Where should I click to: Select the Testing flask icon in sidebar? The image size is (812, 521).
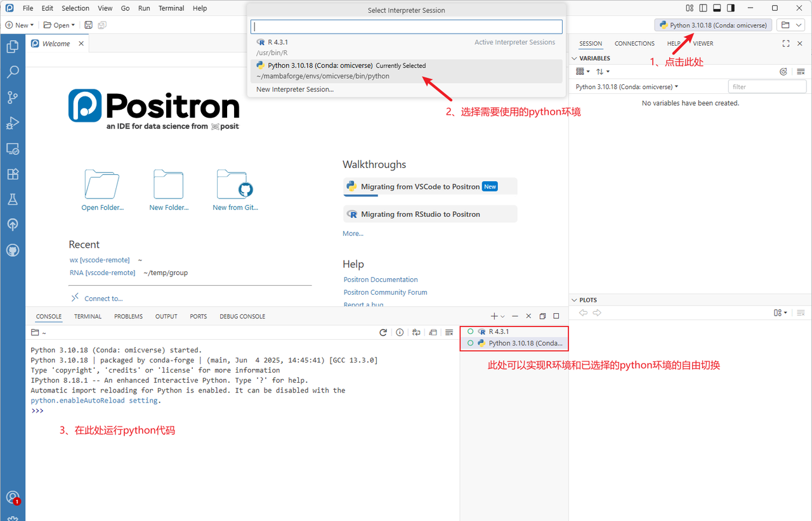point(13,199)
